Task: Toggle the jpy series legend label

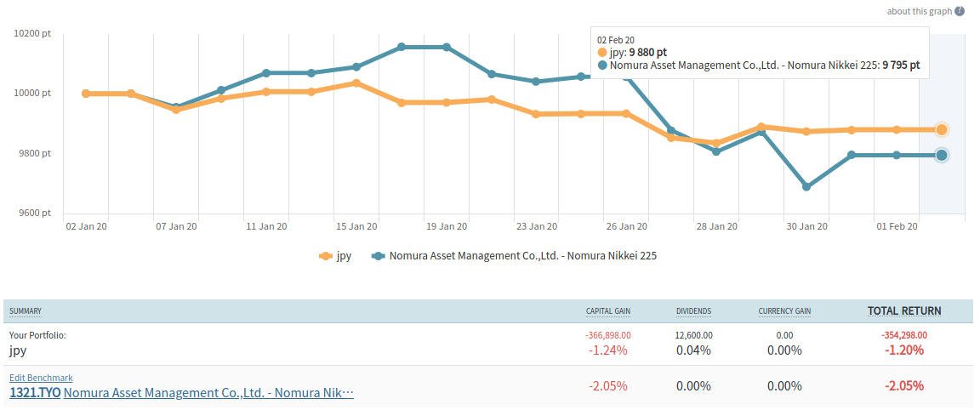Action: [344, 255]
